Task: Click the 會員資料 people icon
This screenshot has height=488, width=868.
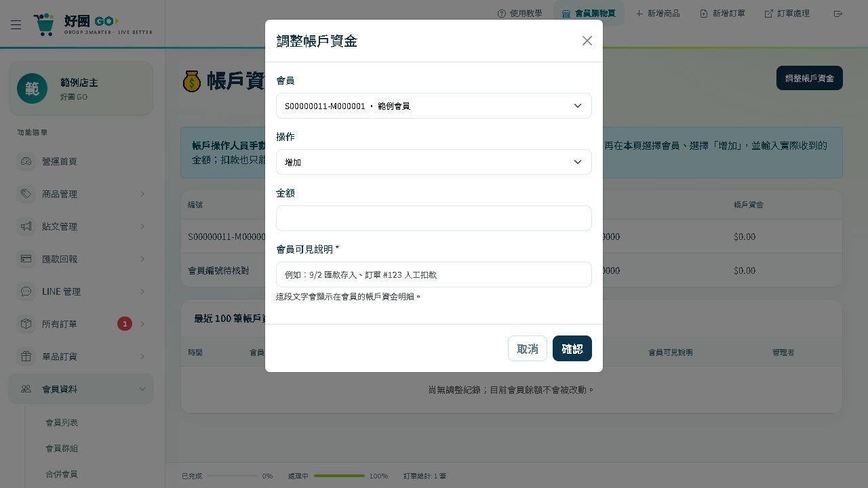Action: pyautogui.click(x=26, y=389)
